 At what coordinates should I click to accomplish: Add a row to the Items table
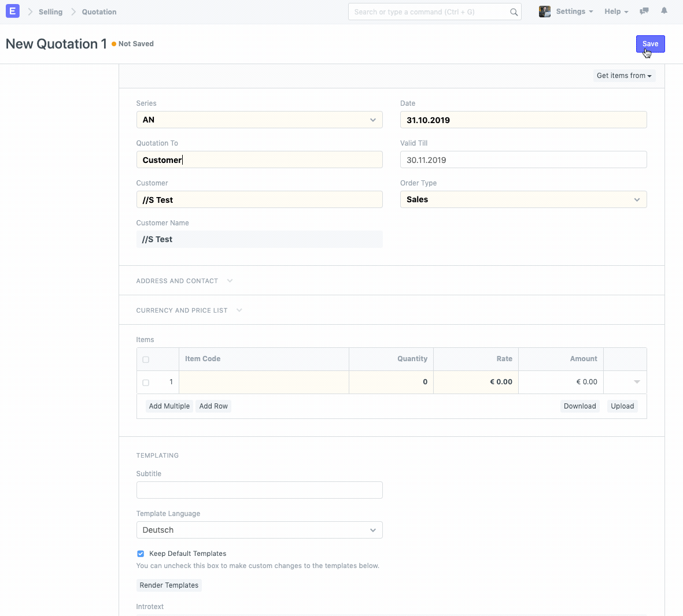[213, 406]
